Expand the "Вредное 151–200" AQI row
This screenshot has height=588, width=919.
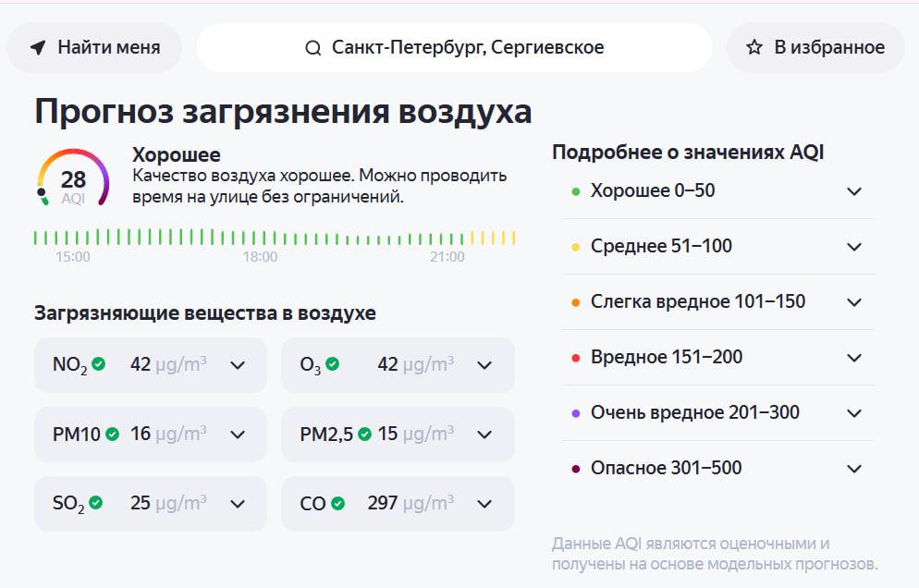(854, 358)
